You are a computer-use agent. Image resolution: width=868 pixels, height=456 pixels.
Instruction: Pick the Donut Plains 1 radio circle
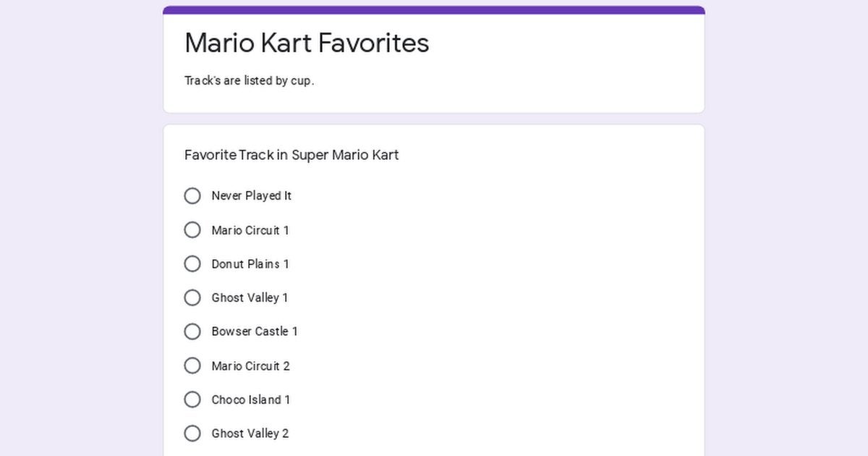(x=192, y=264)
